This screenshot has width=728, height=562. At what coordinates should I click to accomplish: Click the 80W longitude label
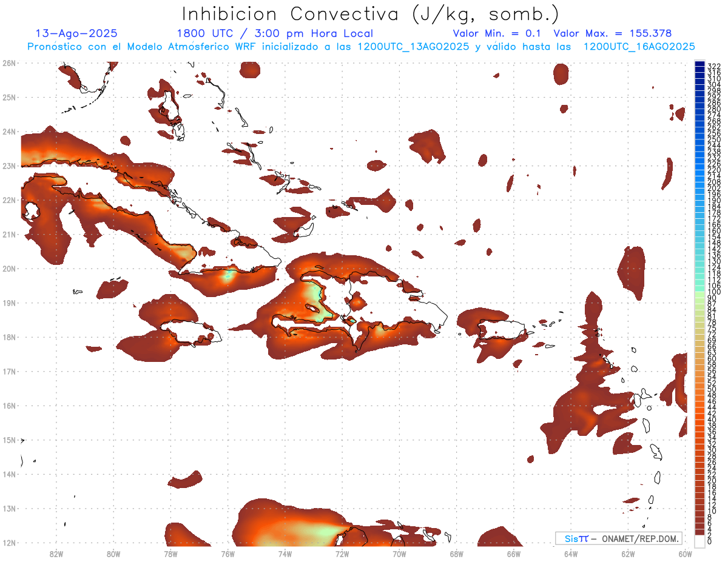point(113,554)
